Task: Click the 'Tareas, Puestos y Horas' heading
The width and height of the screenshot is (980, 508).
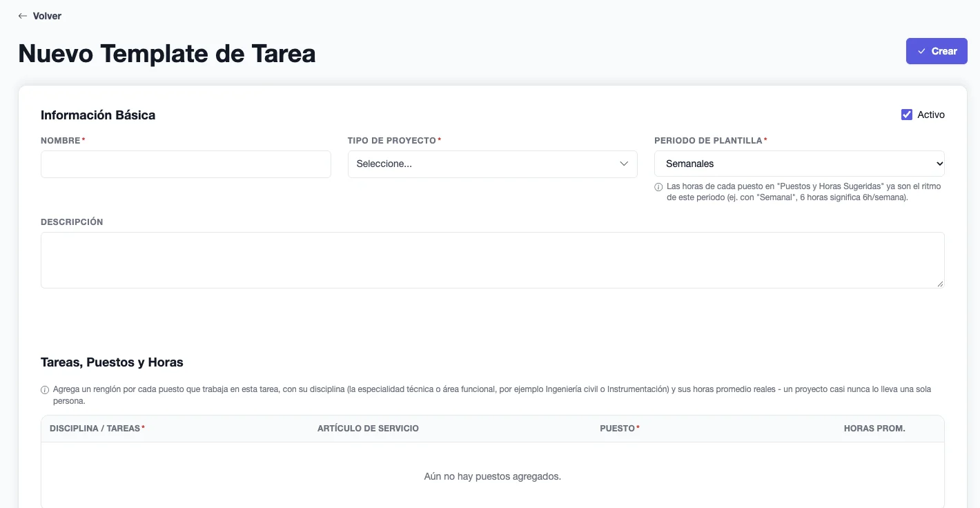Action: 112,362
